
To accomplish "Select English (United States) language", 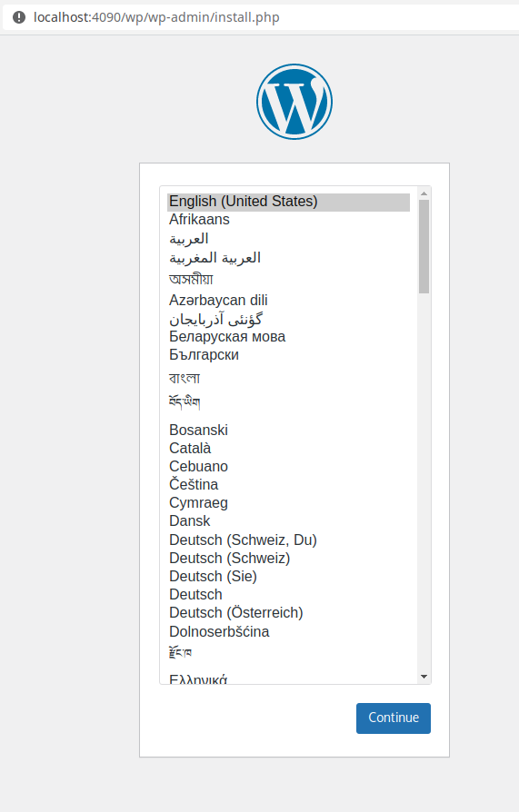I will [x=289, y=202].
